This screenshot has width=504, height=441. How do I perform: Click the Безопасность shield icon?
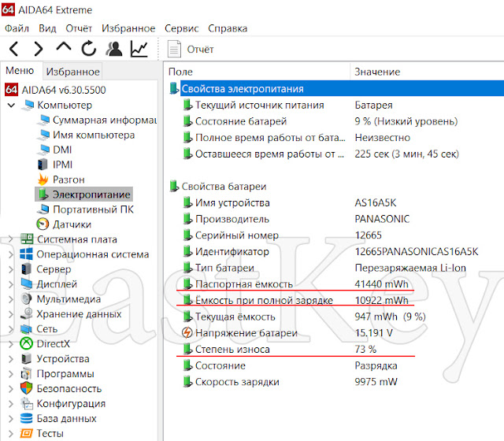26,388
